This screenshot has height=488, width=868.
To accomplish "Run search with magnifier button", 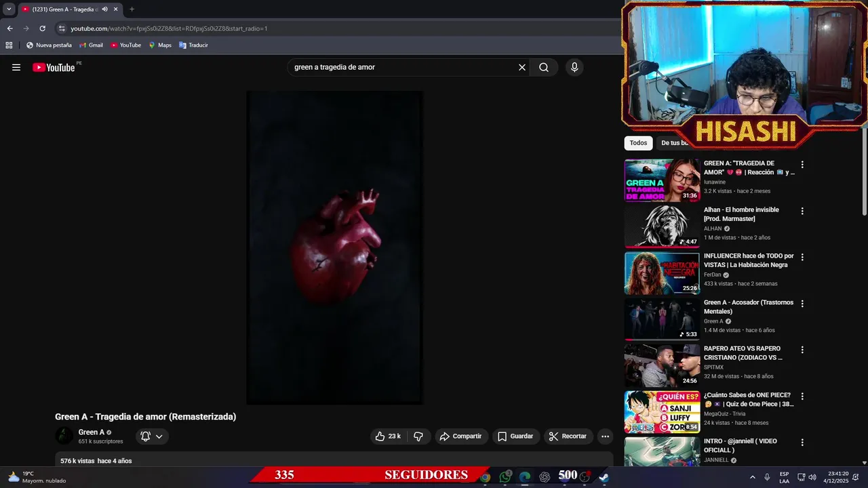I will click(x=544, y=67).
